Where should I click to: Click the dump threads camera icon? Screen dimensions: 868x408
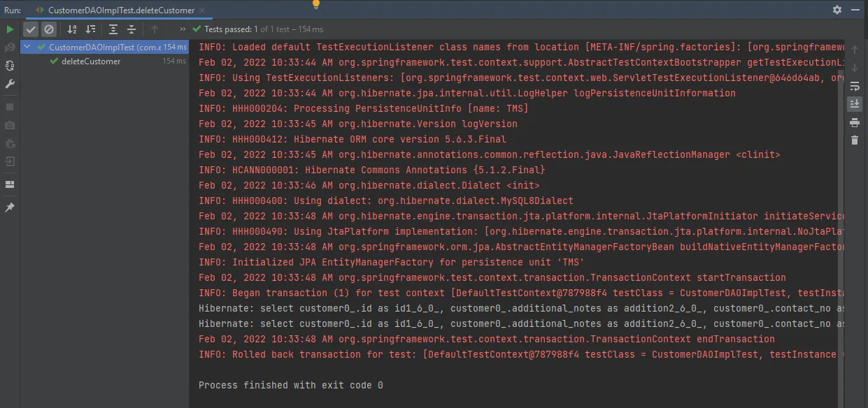10,125
